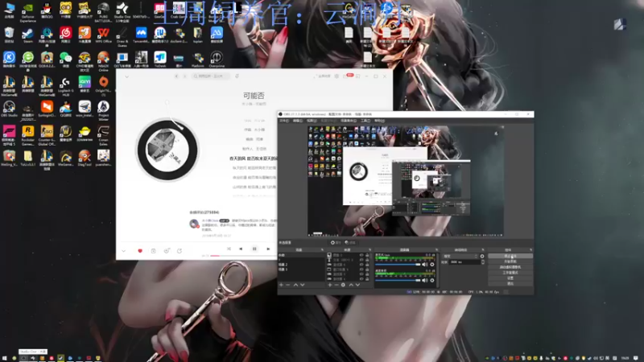Open the OBS scene transition type dropdown
This screenshot has width=644, height=362.
click(460, 256)
